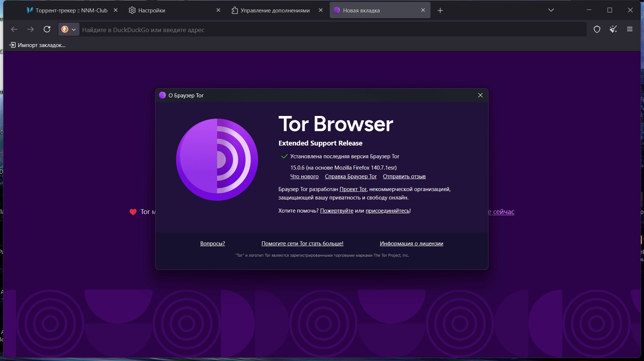Click the Tor Browser heading in dialog
Image resolution: width=644 pixels, height=361 pixels.
click(x=336, y=124)
